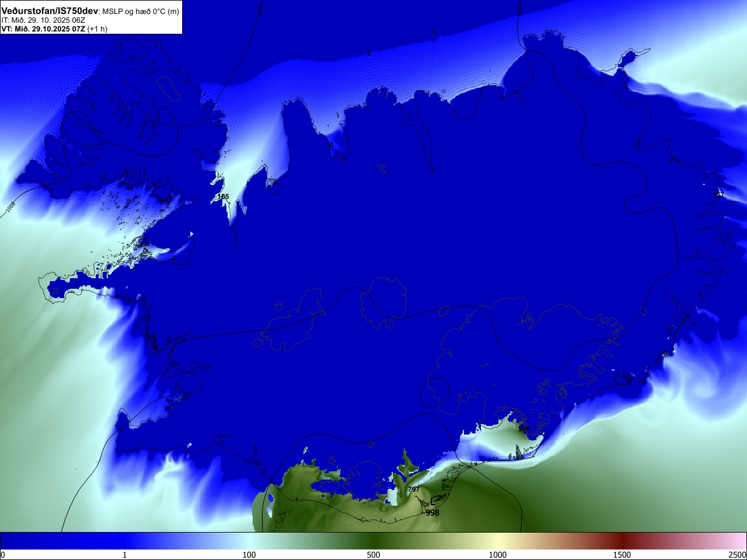
Task: Click the legend label "0"
Action: click(x=3, y=555)
